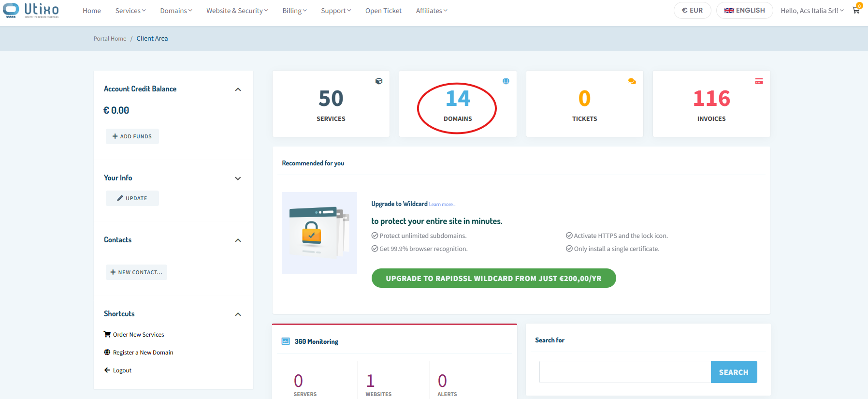Click the cube icon on Services tile
Screen dimensions: 868x399
379,81
